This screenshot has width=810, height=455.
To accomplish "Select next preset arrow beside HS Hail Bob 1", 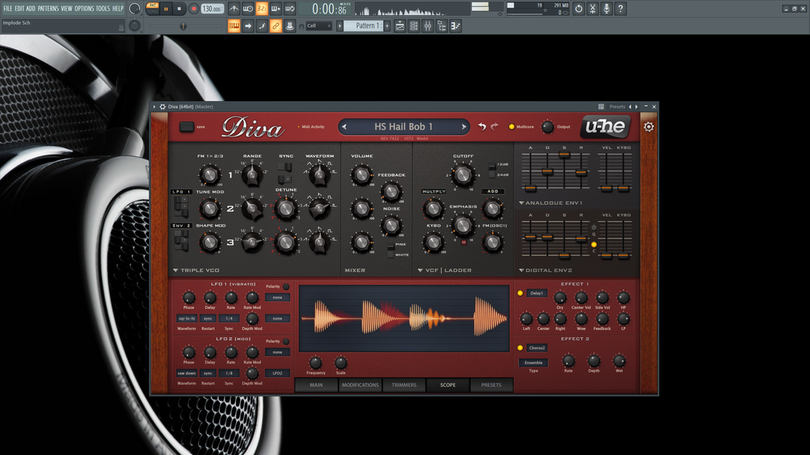I will [463, 127].
